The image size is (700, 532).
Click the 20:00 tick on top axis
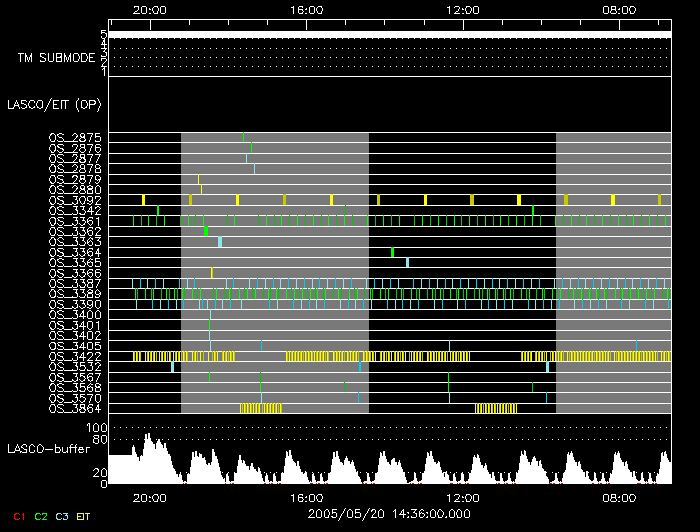click(150, 9)
